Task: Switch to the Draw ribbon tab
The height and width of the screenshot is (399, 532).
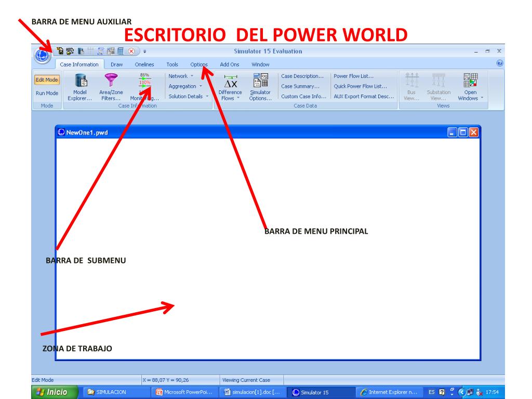Action: click(117, 64)
